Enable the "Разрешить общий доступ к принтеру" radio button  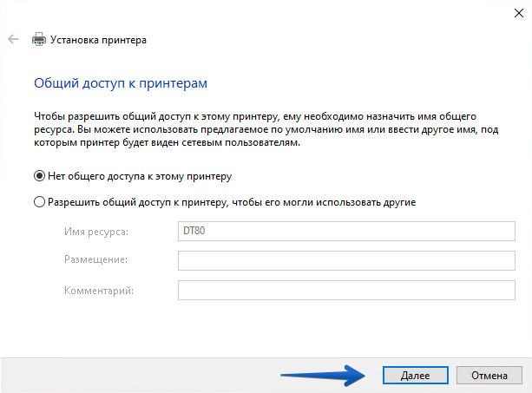[39, 202]
